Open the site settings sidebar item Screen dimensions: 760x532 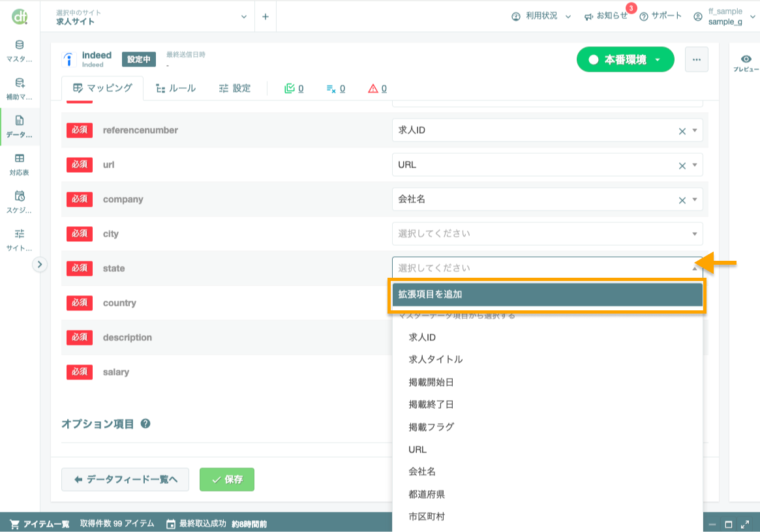click(20, 241)
